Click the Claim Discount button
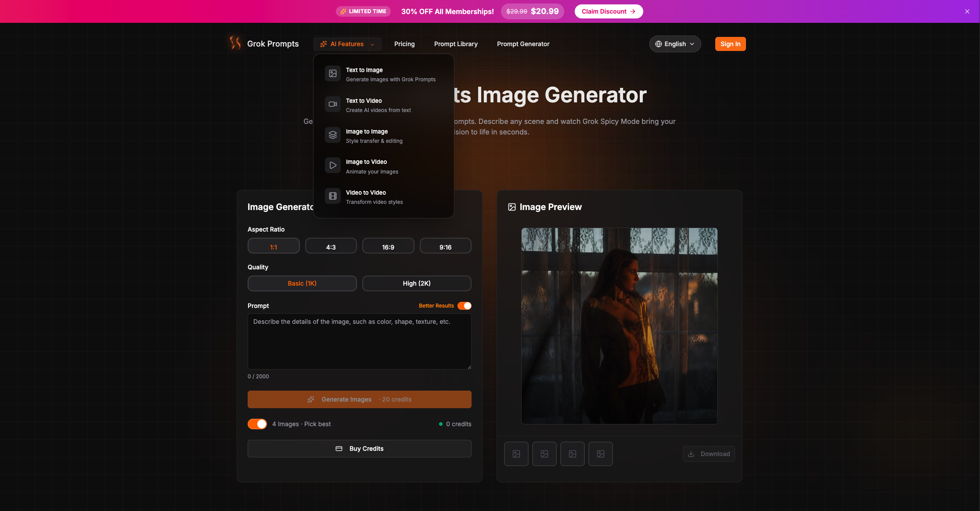Image resolution: width=980 pixels, height=511 pixels. click(x=609, y=11)
